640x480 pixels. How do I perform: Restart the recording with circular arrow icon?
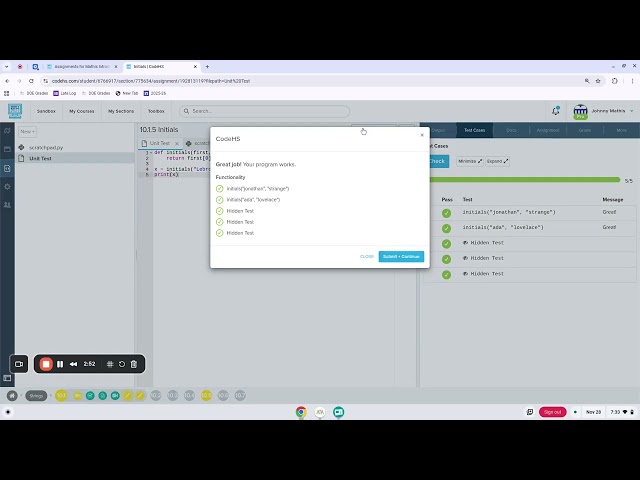(122, 364)
